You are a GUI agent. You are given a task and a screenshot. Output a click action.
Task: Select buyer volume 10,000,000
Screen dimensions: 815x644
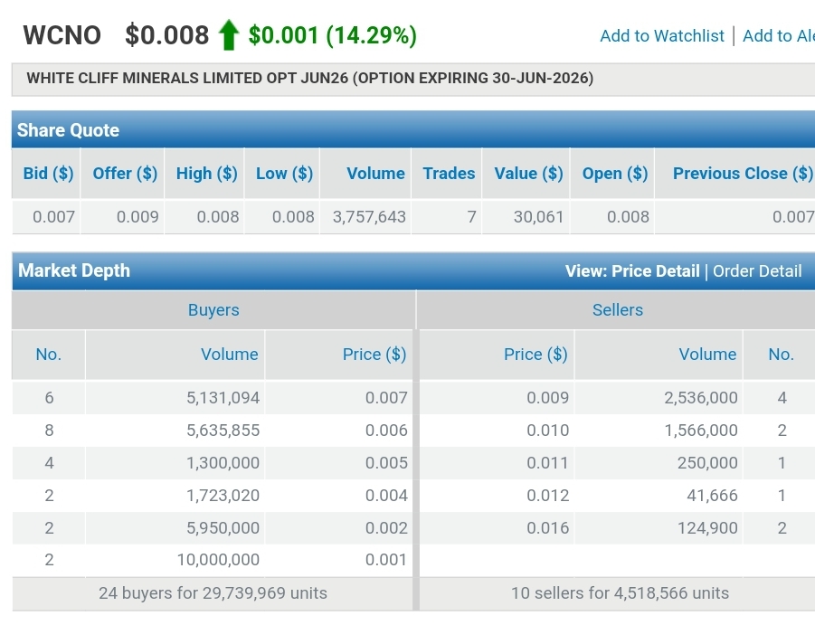(218, 560)
